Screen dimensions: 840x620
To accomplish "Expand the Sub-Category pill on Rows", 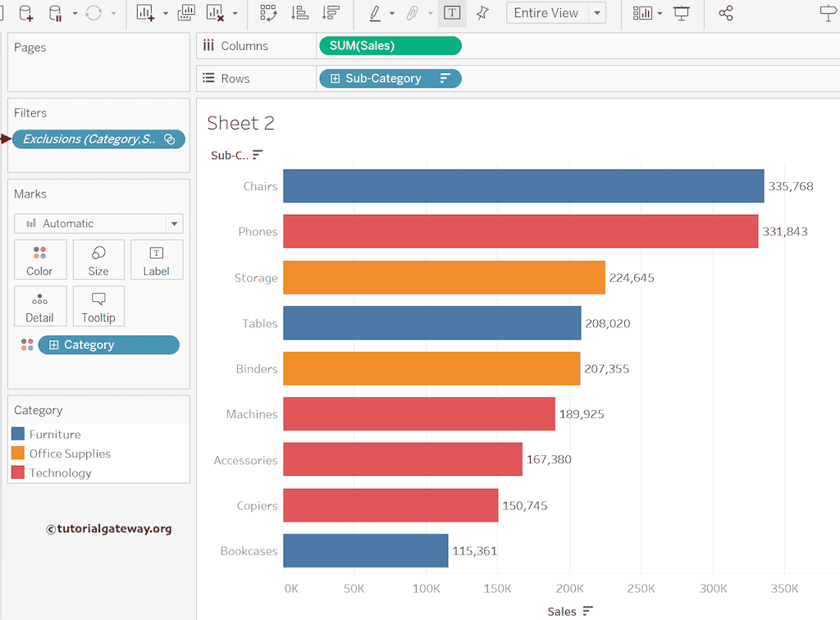I will [x=335, y=79].
